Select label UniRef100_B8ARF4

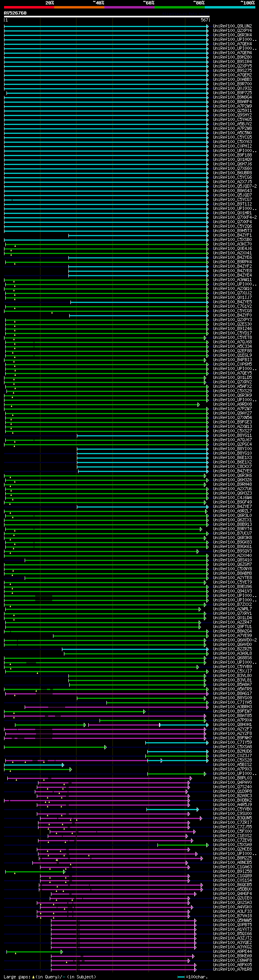point(232,102)
